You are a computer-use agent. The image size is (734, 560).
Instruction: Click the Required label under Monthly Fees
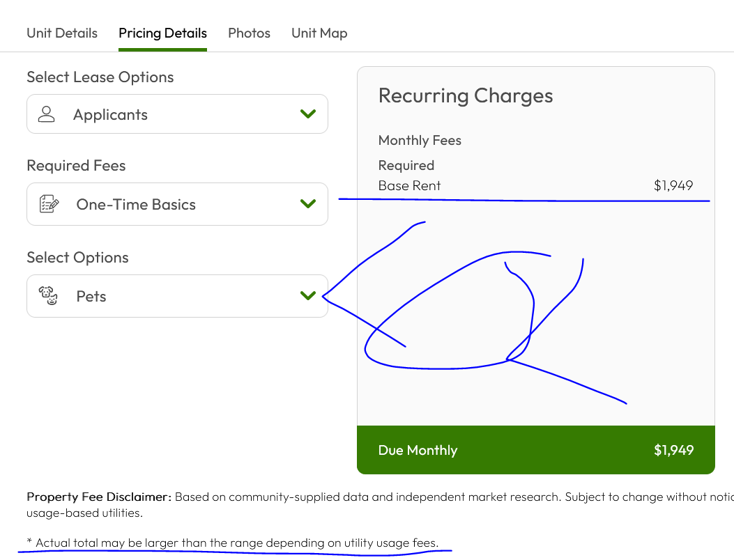(x=406, y=166)
